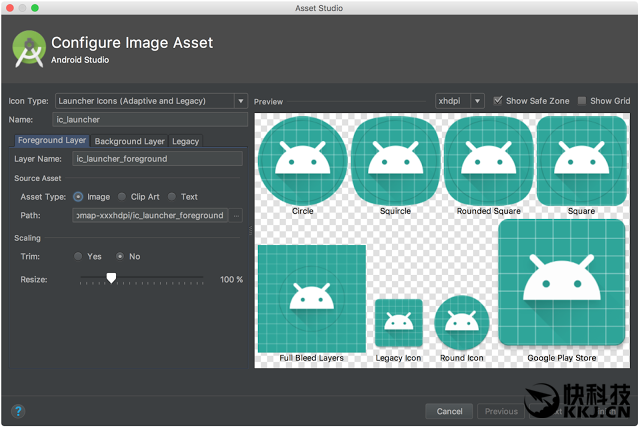
Task: Switch to the Background Layer tab
Action: [x=129, y=141]
